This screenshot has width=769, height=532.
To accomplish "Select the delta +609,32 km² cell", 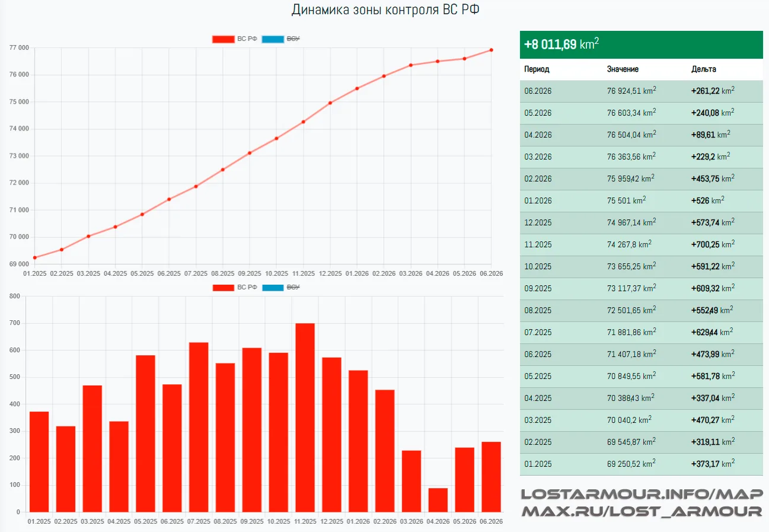I will point(713,288).
